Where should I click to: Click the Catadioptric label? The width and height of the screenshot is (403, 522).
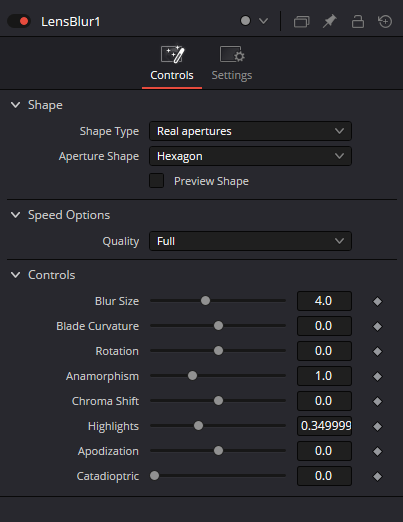(x=108, y=476)
